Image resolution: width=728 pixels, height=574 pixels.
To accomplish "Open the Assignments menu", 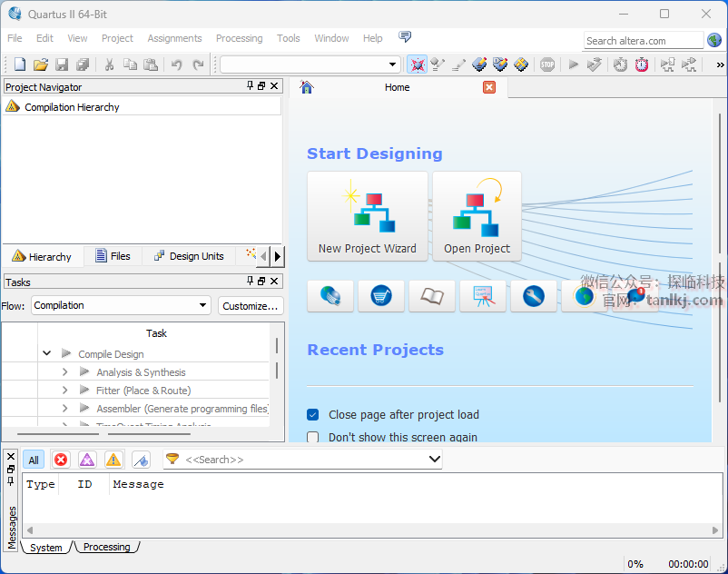I will pyautogui.click(x=174, y=38).
